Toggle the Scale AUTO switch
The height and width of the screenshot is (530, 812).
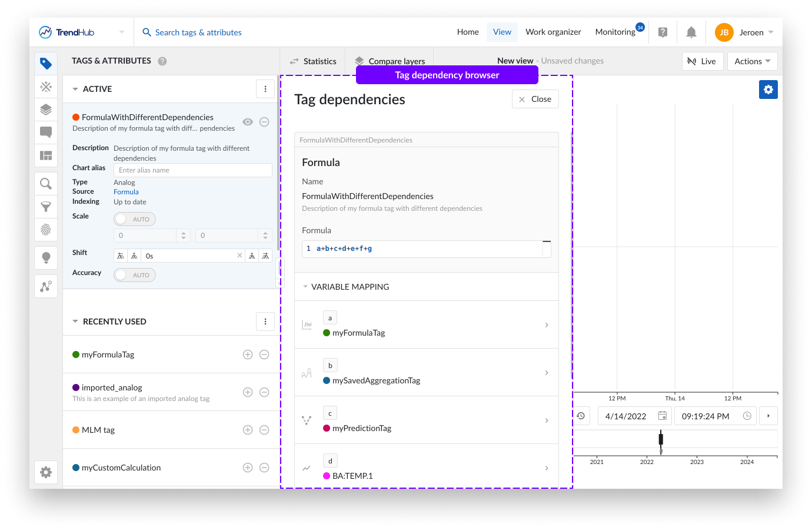(135, 219)
